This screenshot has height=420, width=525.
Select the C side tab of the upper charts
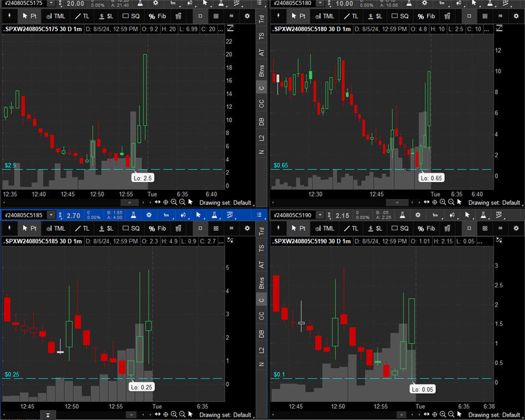pyautogui.click(x=261, y=88)
